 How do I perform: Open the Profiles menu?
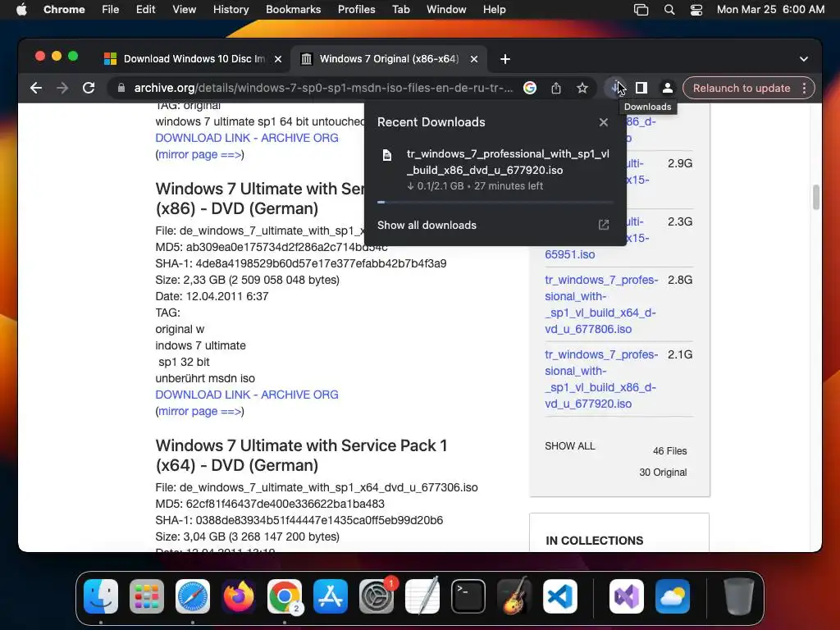tap(356, 10)
